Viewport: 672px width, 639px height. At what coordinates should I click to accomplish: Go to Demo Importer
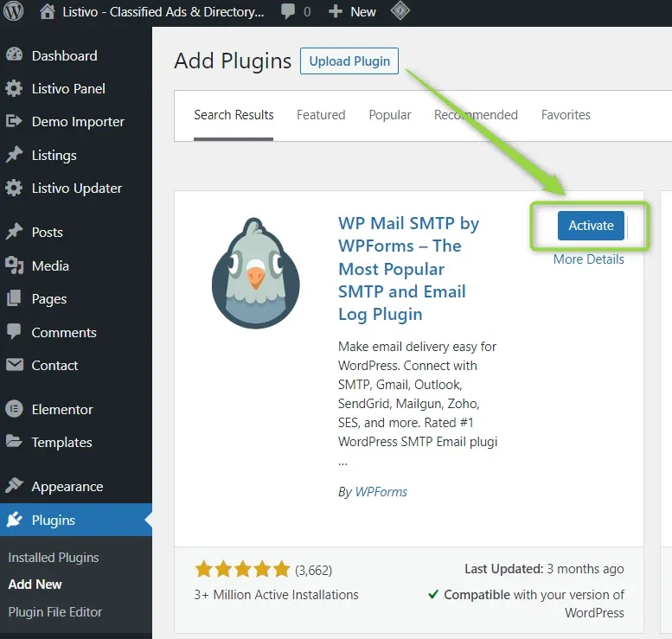pos(78,122)
